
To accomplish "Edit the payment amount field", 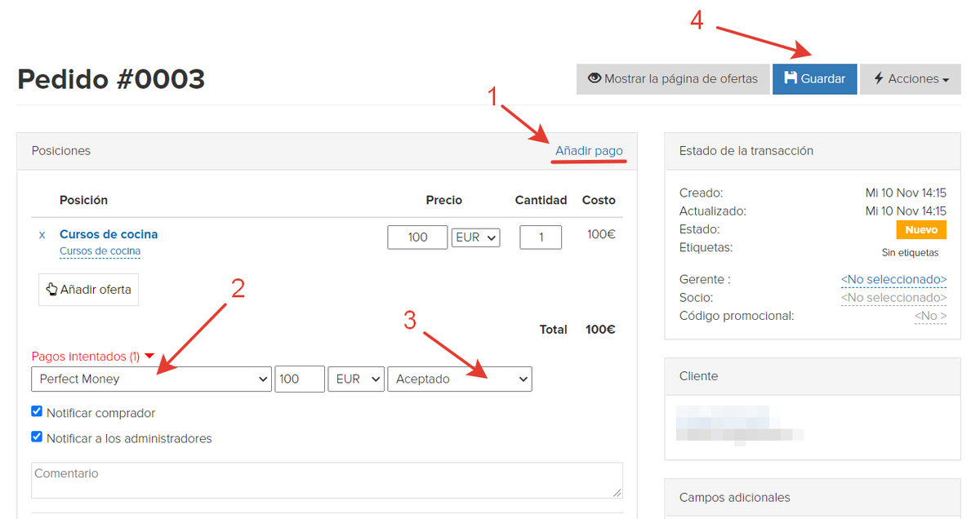I will [x=300, y=379].
